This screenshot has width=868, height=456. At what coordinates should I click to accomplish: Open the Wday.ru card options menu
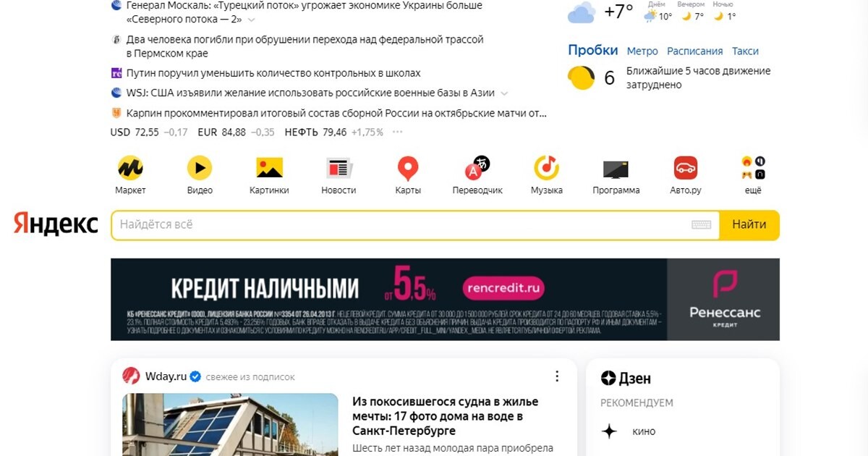point(557,376)
